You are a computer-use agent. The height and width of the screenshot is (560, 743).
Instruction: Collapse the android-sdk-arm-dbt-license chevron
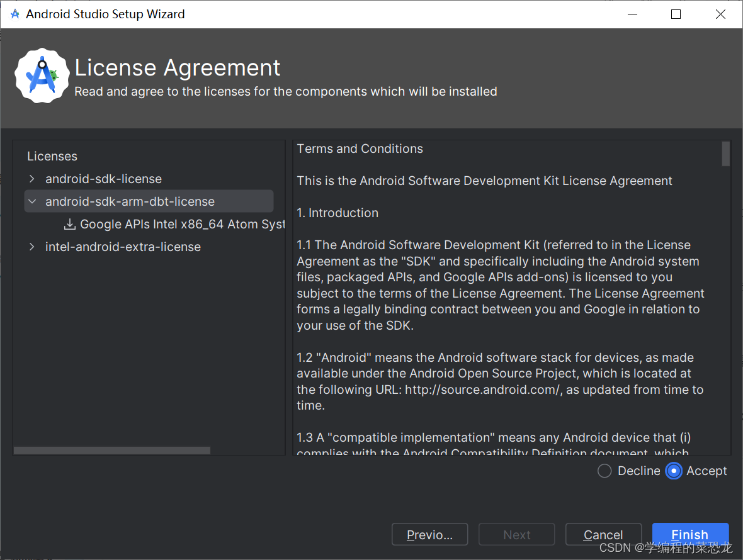31,201
